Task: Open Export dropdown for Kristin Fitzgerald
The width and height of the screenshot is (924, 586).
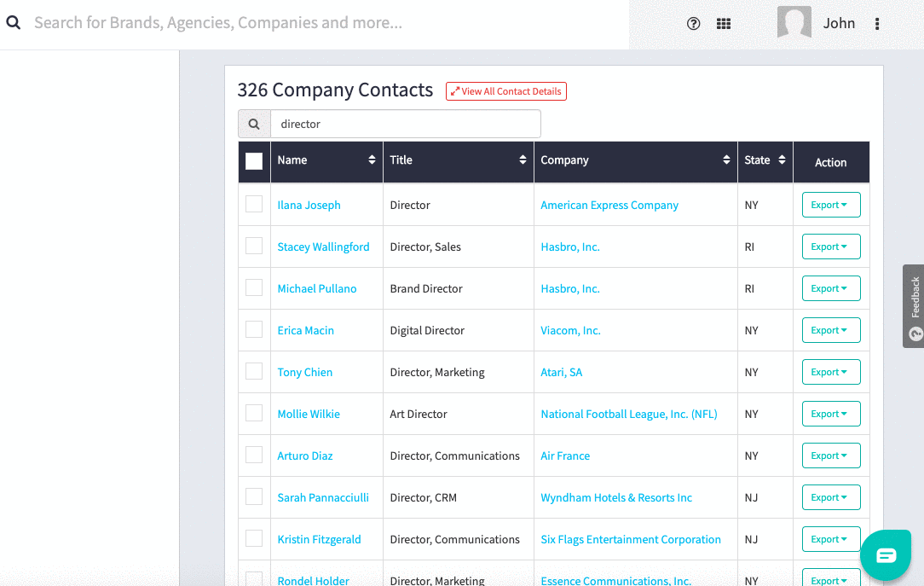Action: click(831, 539)
